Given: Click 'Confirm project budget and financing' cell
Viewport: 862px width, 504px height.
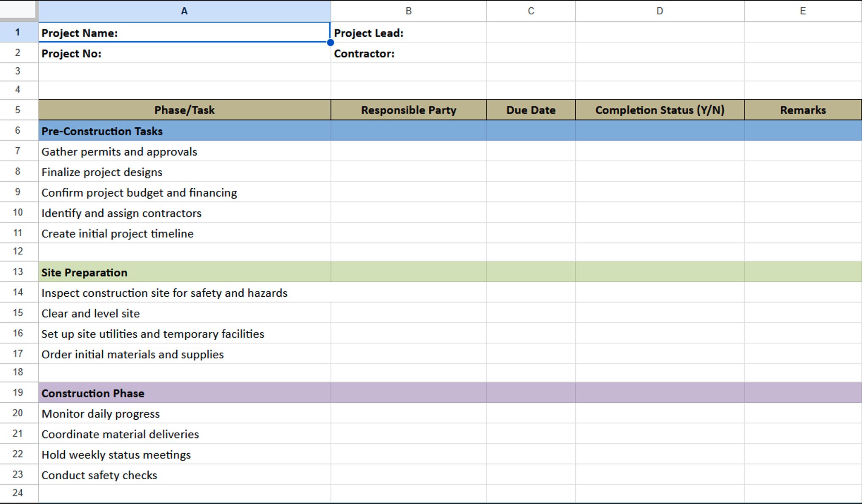Looking at the screenshot, I should [184, 192].
